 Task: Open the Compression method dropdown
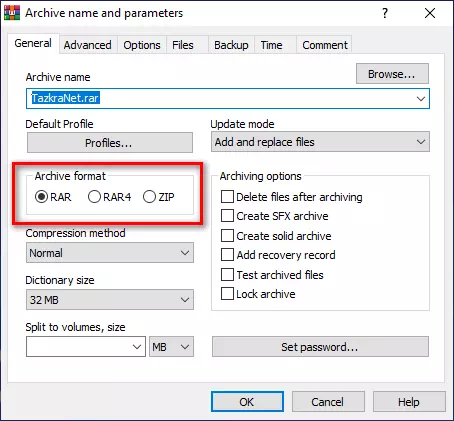pos(110,253)
